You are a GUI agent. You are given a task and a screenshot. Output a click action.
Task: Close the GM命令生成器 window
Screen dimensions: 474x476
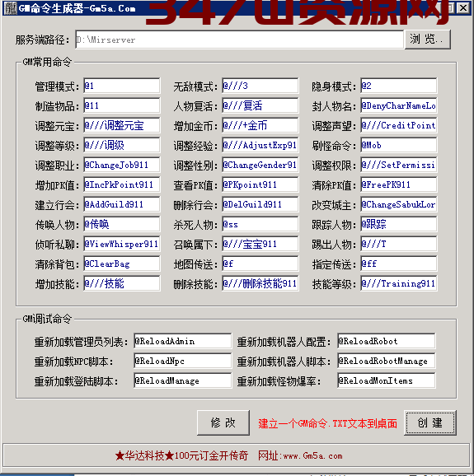(x=463, y=8)
